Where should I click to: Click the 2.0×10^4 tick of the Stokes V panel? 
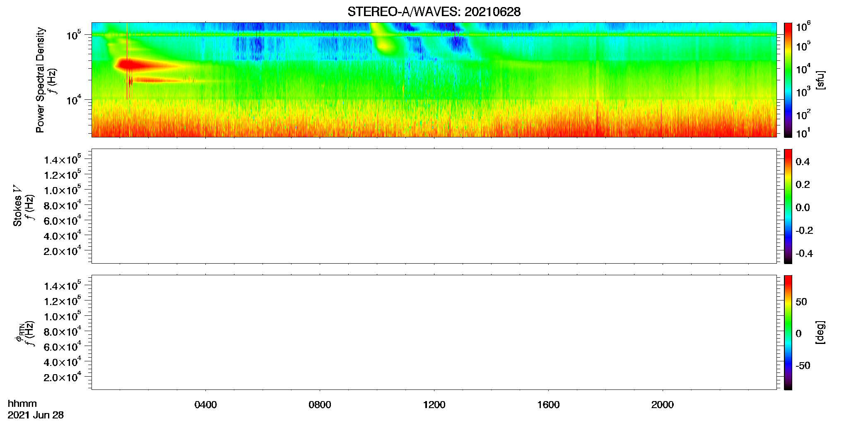(63, 251)
